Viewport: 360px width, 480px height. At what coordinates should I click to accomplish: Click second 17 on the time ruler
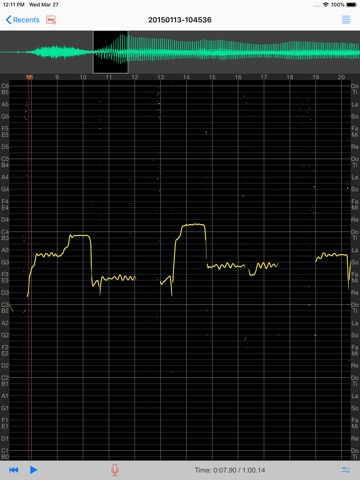click(x=264, y=77)
